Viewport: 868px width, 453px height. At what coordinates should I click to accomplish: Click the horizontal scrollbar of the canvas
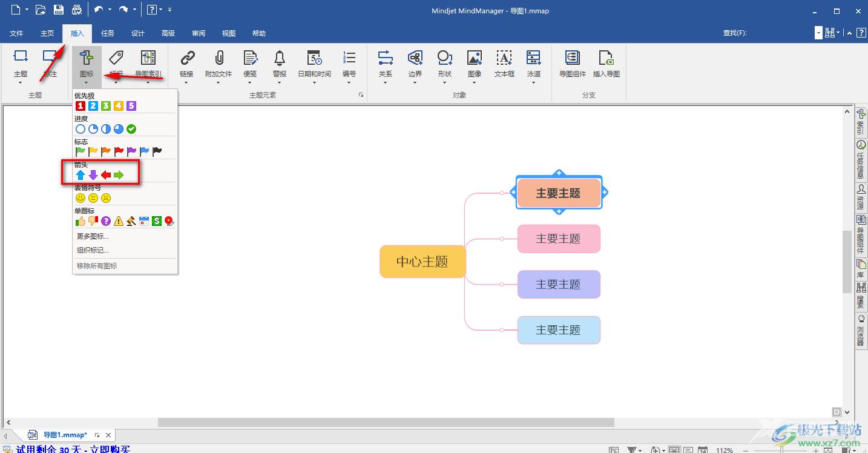386,422
